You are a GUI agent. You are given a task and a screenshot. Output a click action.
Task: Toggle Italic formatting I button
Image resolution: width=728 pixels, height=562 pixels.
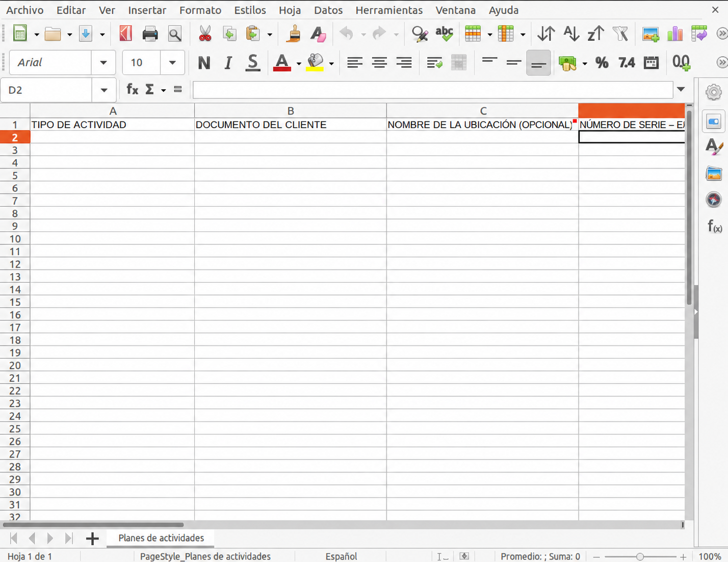228,63
